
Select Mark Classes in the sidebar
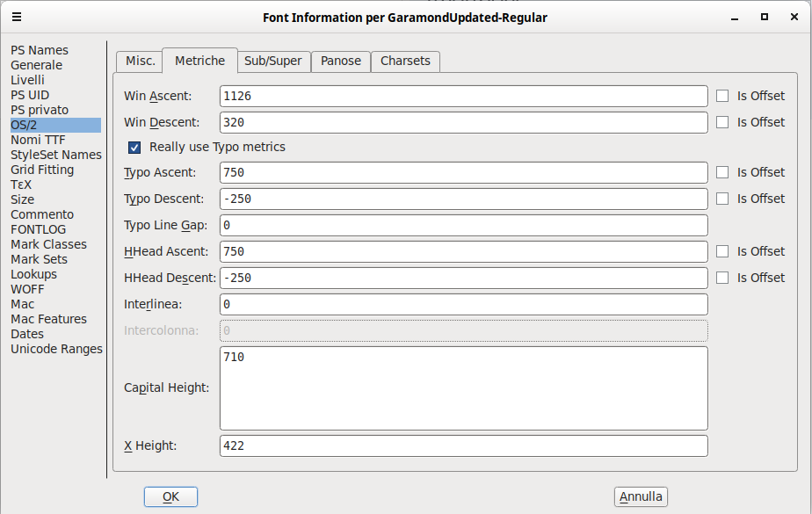pyautogui.click(x=48, y=244)
